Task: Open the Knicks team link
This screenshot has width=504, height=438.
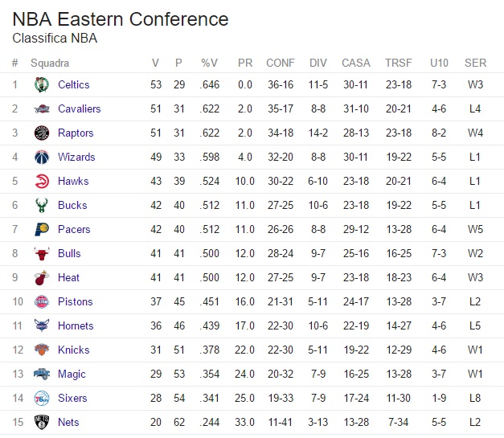Action: (74, 350)
